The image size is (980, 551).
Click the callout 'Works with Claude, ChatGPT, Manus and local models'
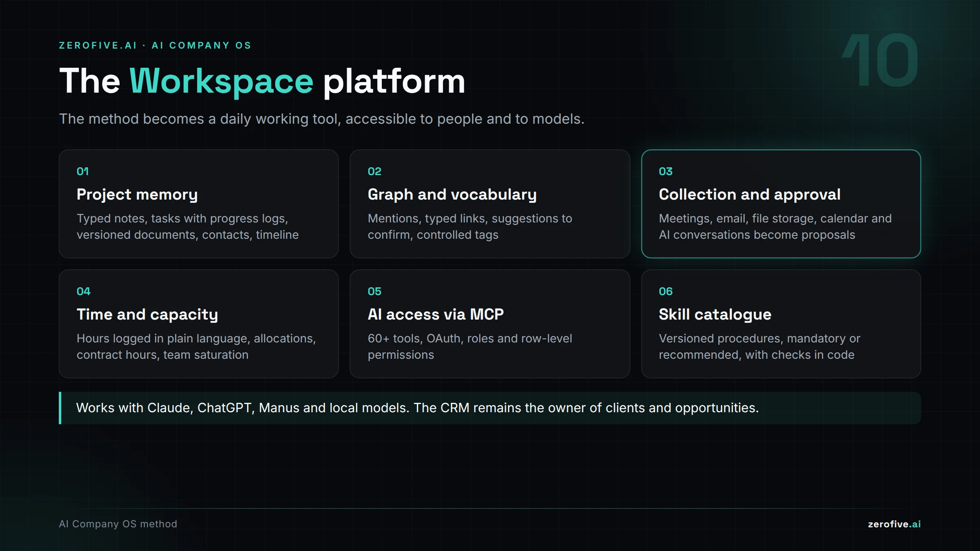point(490,408)
